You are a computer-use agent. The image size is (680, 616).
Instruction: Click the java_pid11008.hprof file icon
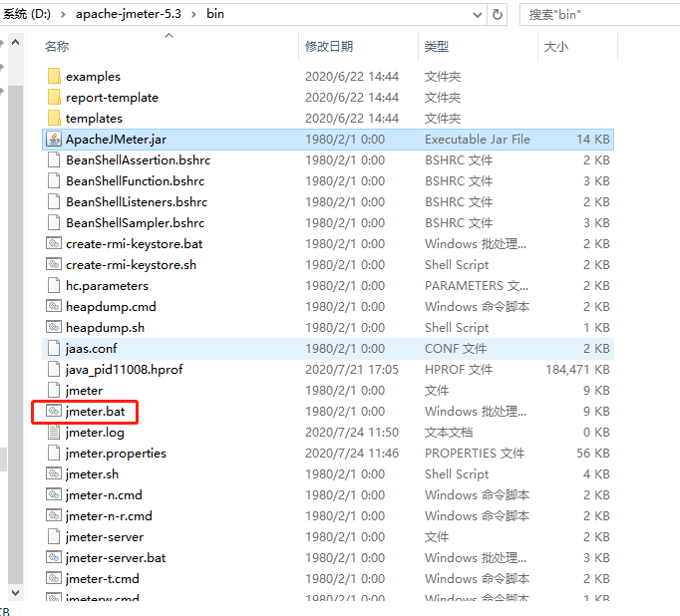pos(54,370)
